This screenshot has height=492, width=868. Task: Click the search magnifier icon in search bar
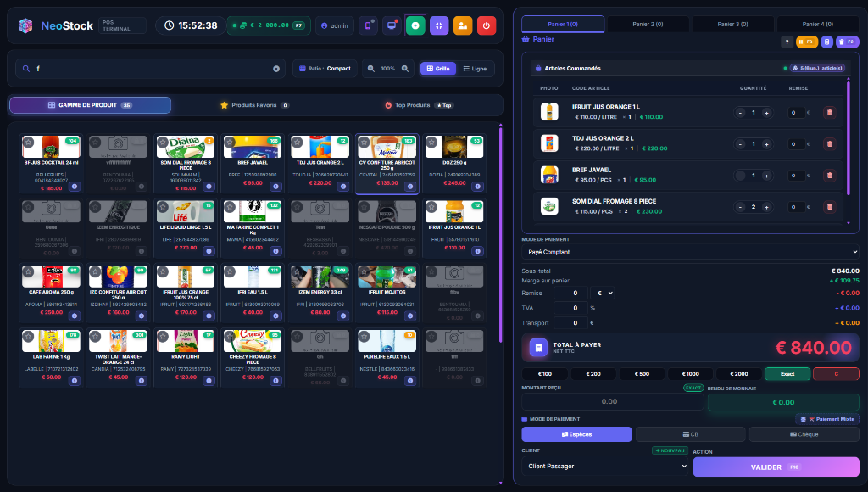click(26, 69)
